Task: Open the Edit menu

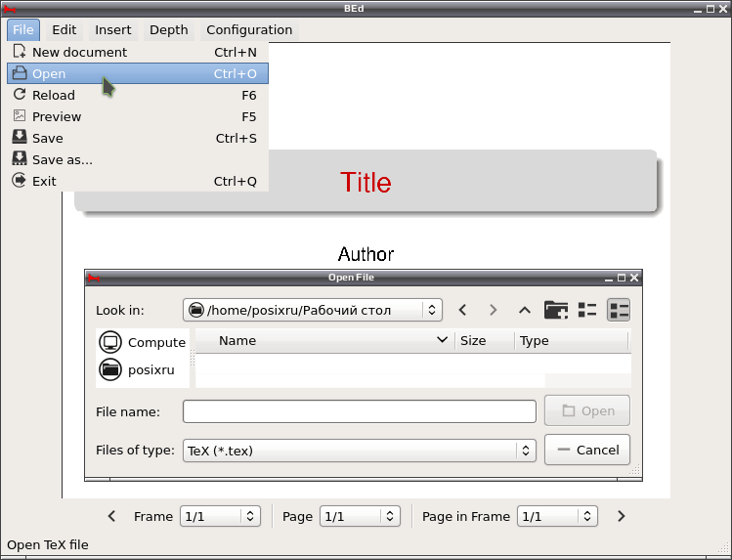Action: (x=64, y=30)
